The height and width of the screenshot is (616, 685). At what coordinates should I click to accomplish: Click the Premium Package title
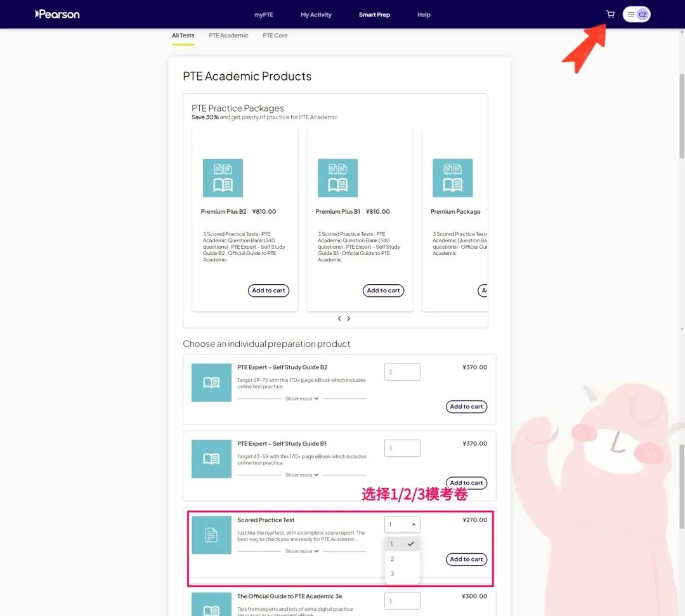pyautogui.click(x=455, y=211)
